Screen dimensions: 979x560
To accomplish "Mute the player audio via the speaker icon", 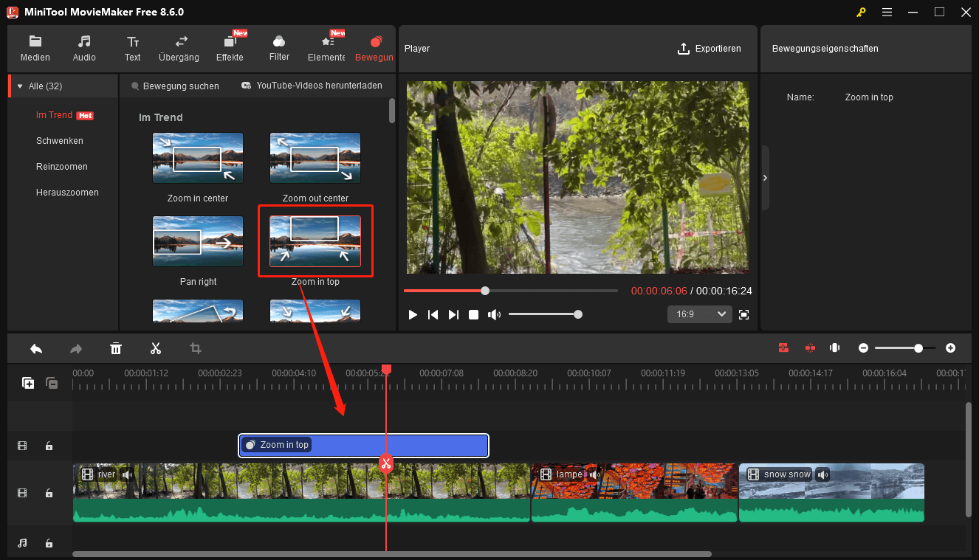I will coord(494,314).
